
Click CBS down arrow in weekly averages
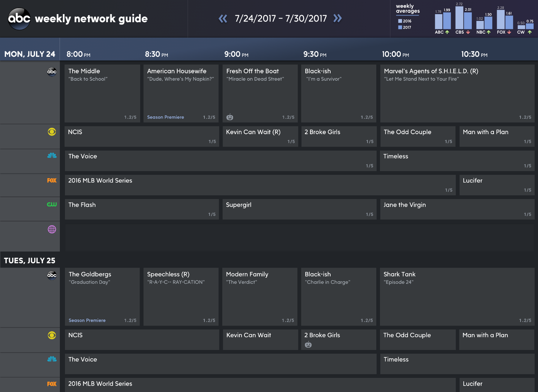click(468, 32)
